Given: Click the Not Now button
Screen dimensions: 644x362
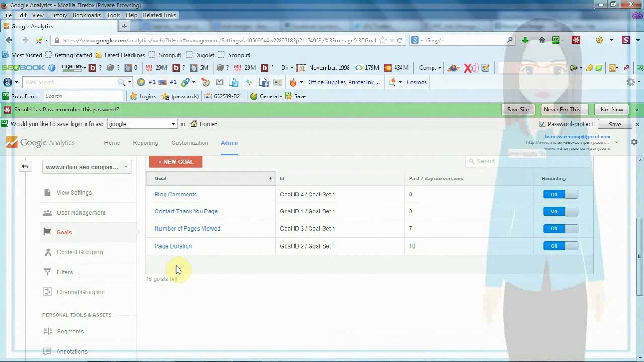Looking at the screenshot, I should 612,109.
